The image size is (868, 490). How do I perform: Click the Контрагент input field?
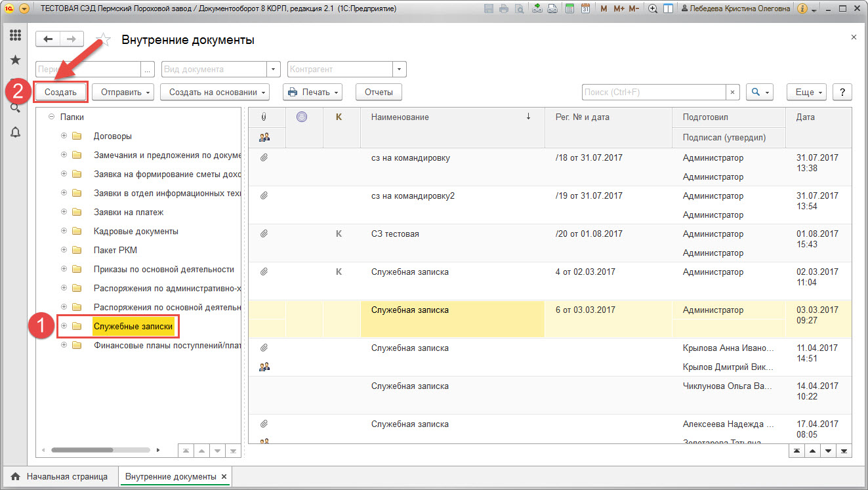click(340, 69)
